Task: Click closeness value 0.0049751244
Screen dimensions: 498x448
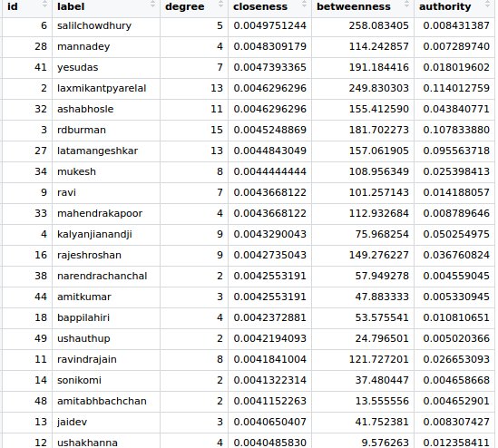Action: 270,25
